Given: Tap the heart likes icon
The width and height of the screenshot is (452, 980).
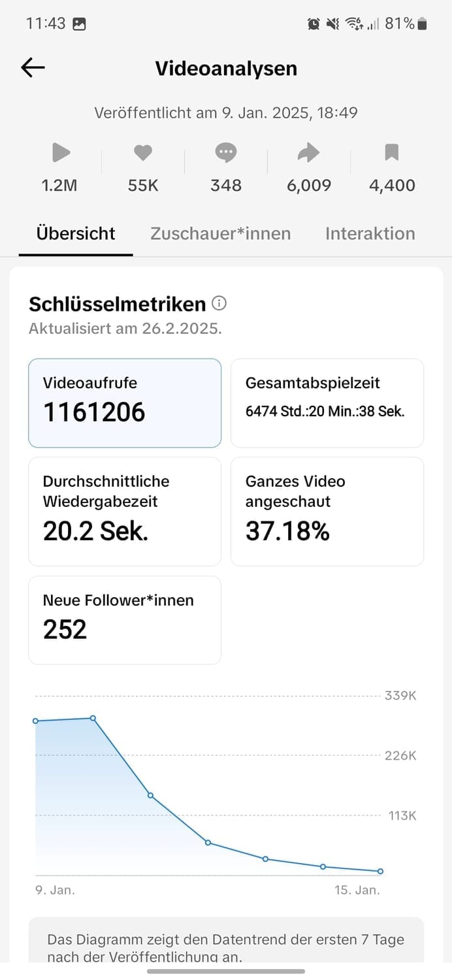Looking at the screenshot, I should coord(143,153).
